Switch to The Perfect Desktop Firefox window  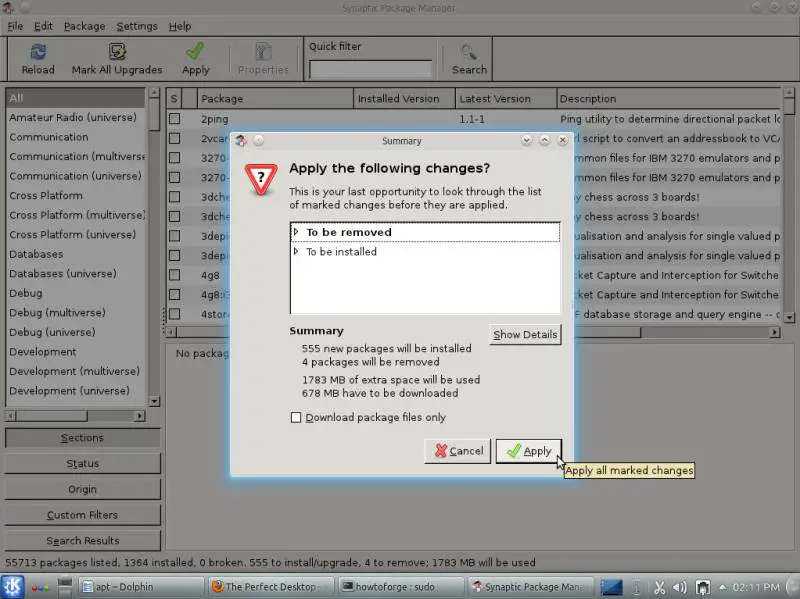[x=271, y=587]
